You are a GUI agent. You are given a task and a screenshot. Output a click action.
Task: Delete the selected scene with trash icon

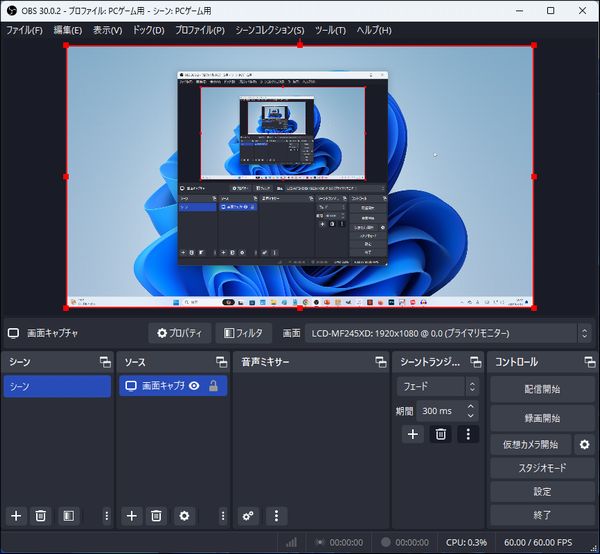41,516
